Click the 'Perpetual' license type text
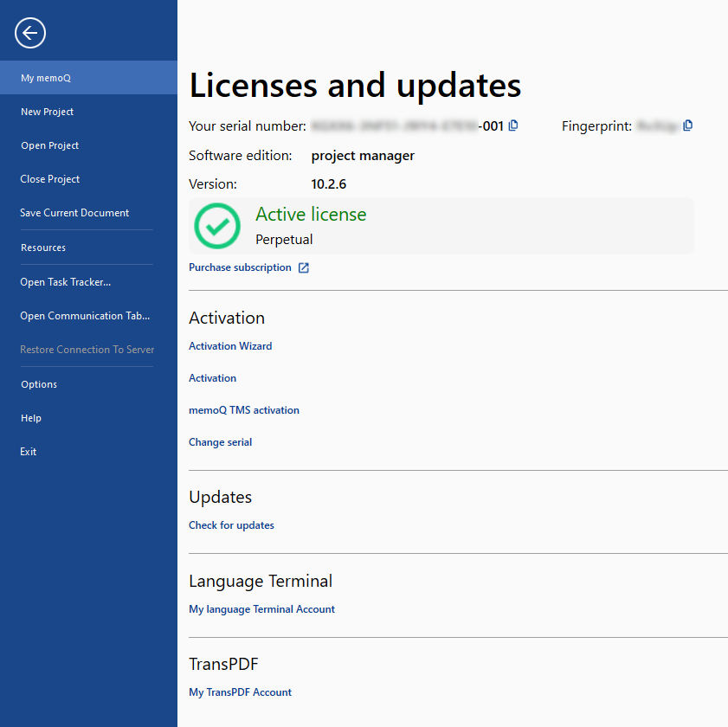This screenshot has width=728, height=727. click(x=284, y=240)
